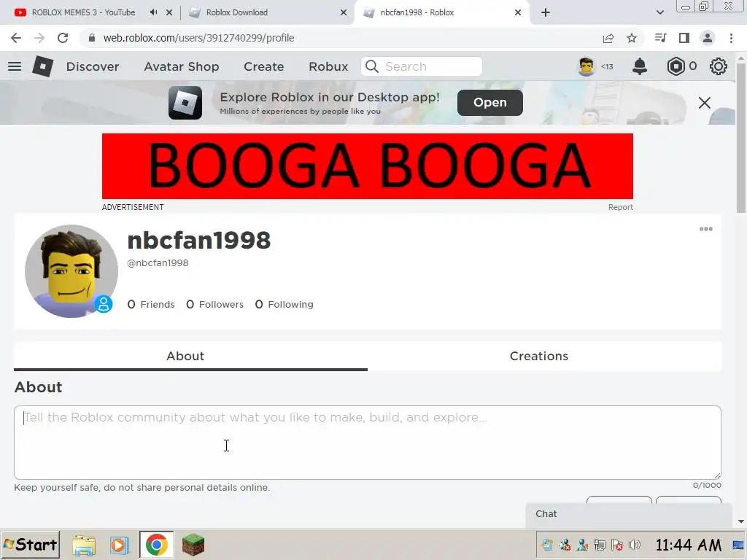Image resolution: width=747 pixels, height=560 pixels.
Task: View the 0 Followers list
Action: tap(215, 304)
